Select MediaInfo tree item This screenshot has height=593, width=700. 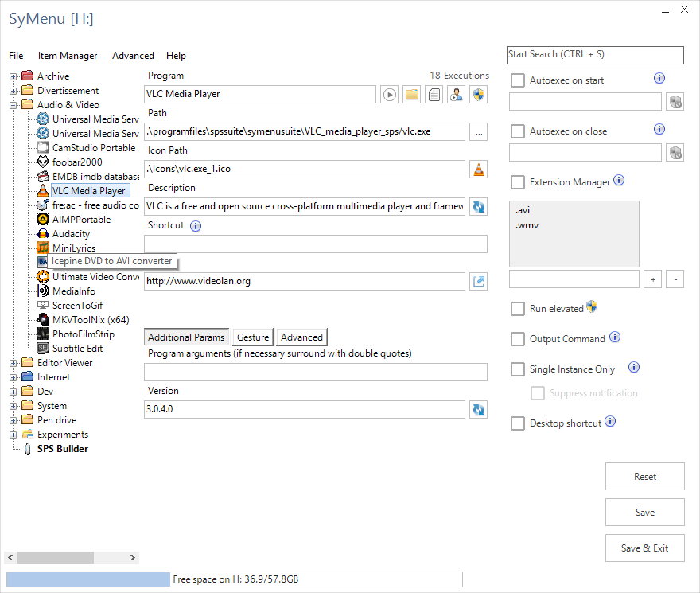point(74,291)
